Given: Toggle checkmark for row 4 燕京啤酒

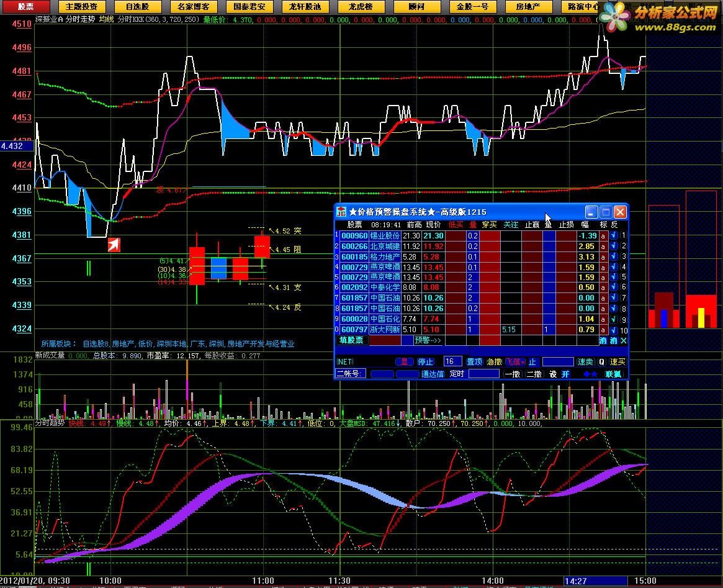Looking at the screenshot, I should point(614,267).
